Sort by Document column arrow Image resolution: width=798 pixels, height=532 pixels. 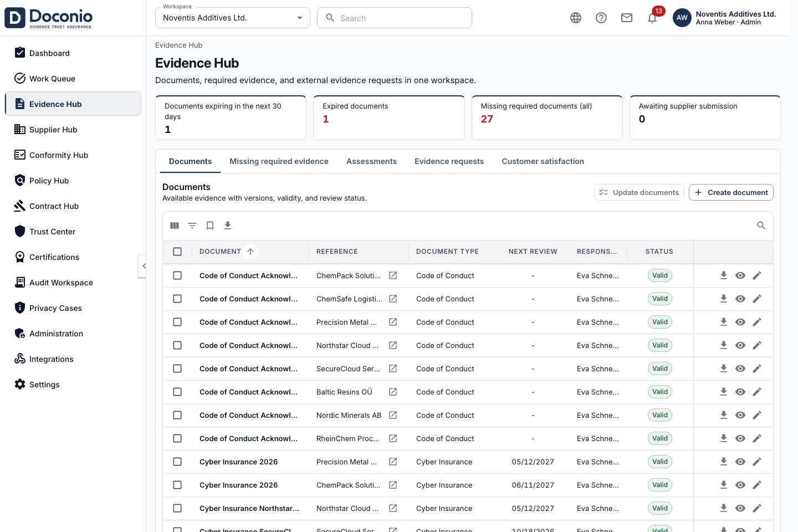pos(250,252)
